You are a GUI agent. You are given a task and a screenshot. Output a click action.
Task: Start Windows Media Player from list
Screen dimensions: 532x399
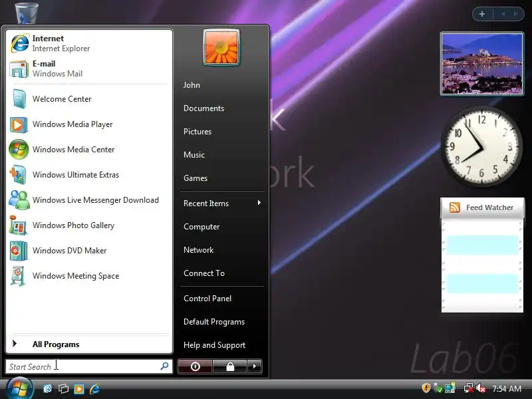pos(89,124)
